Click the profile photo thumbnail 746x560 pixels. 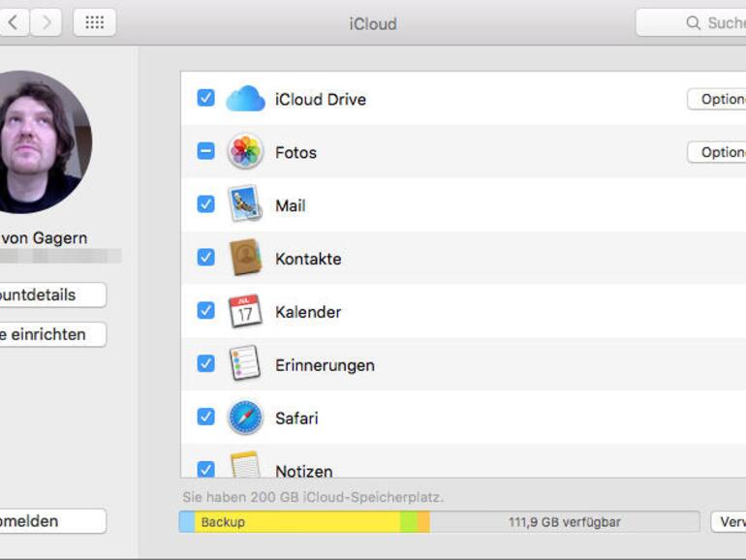pos(45,141)
